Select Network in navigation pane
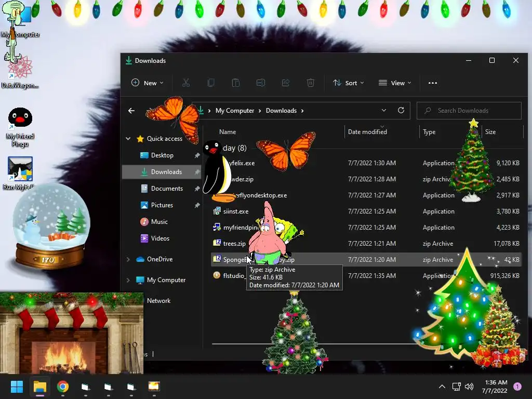 (158, 301)
